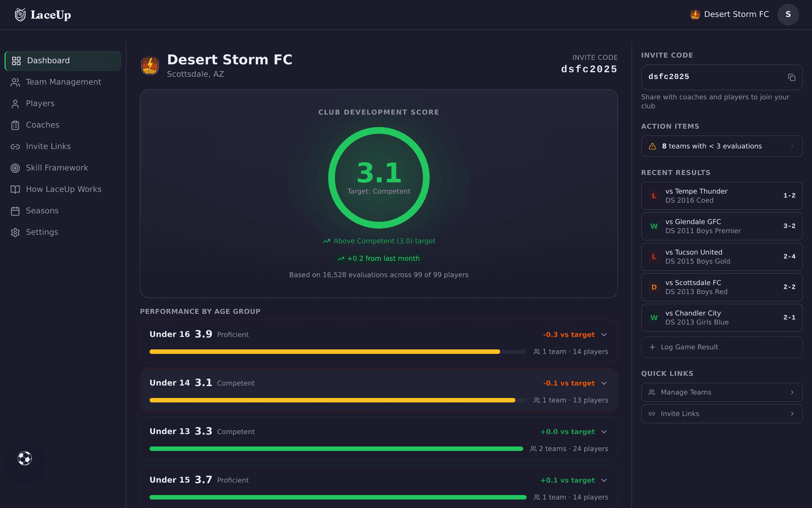Click the 2 teams · 24 players text
This screenshot has height=508, width=812.
[573, 449]
